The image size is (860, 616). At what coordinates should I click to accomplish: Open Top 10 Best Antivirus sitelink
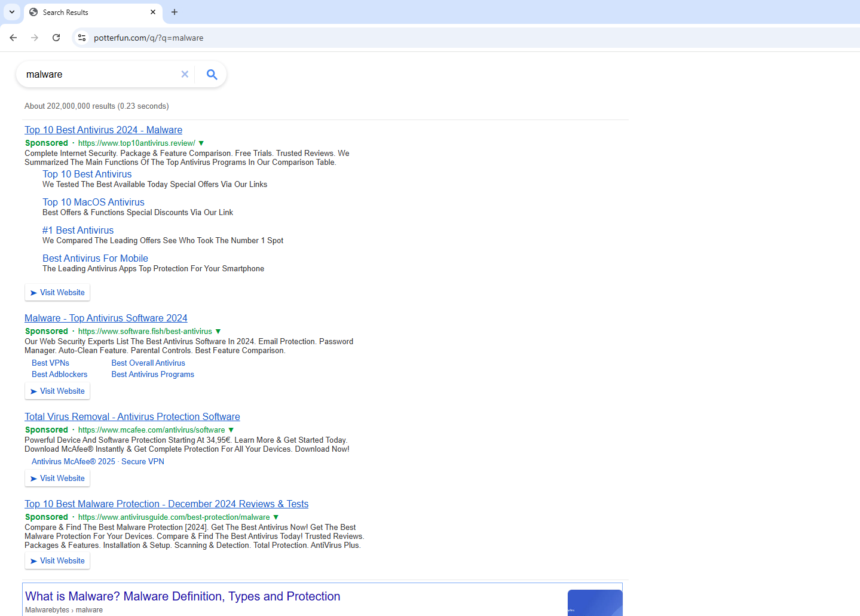87,174
